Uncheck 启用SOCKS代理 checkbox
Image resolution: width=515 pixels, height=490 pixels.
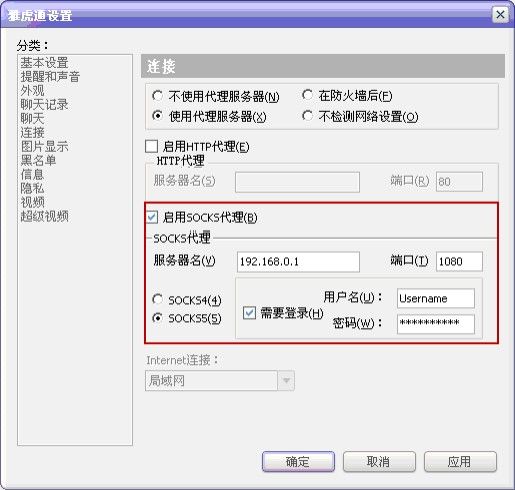click(152, 217)
